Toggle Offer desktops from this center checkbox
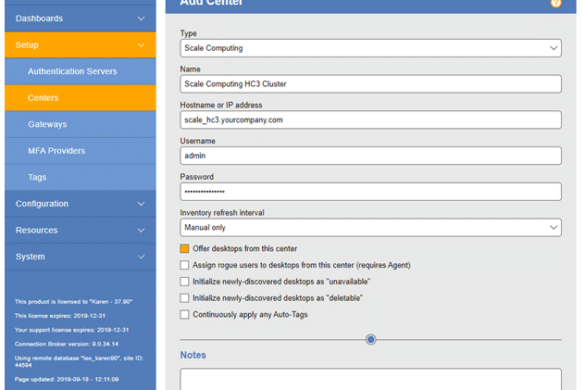This screenshot has height=390, width=585. (184, 249)
